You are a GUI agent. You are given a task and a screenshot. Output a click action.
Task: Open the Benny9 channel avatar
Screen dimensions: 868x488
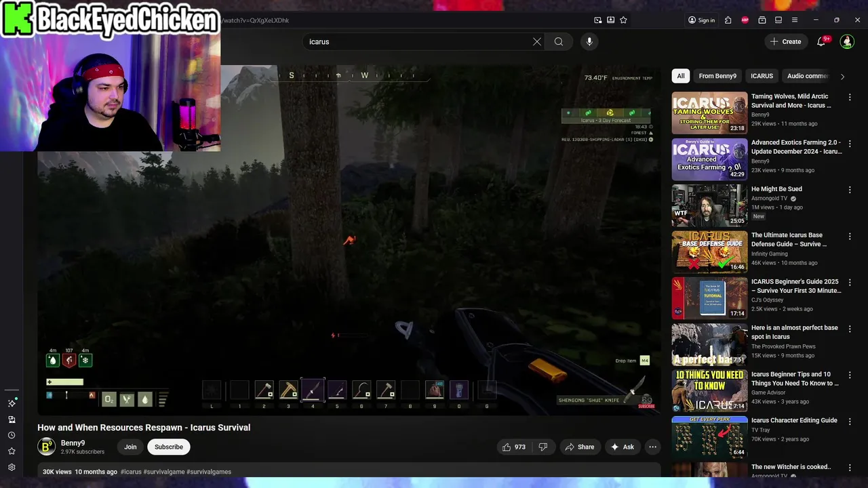pos(46,447)
